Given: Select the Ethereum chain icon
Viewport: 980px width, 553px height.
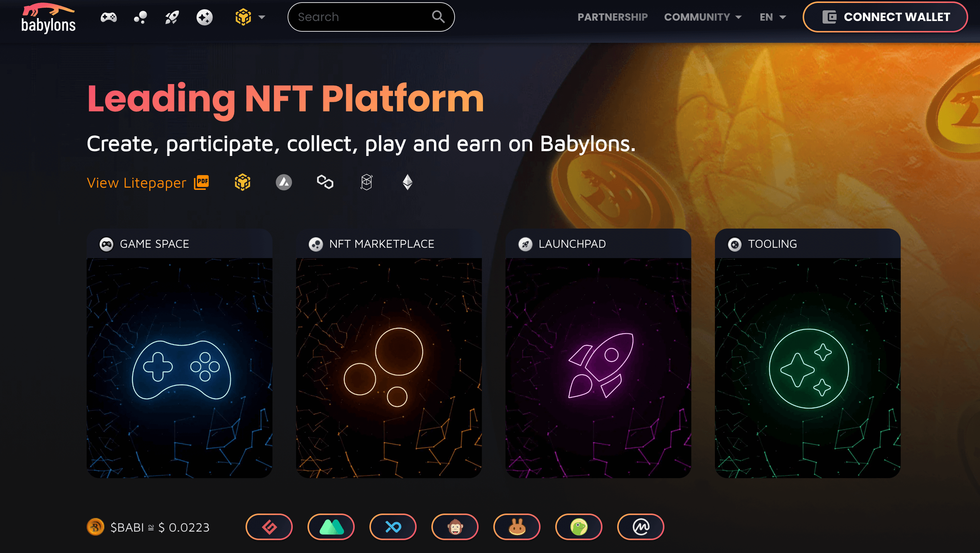Looking at the screenshot, I should click(407, 182).
